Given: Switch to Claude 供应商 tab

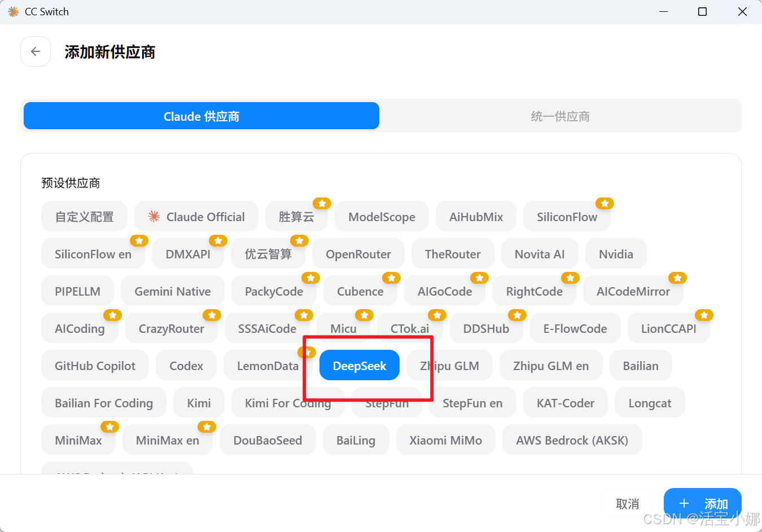Looking at the screenshot, I should click(x=202, y=116).
